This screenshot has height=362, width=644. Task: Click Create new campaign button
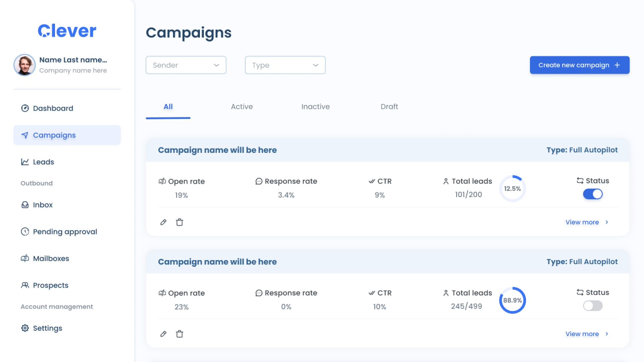579,65
